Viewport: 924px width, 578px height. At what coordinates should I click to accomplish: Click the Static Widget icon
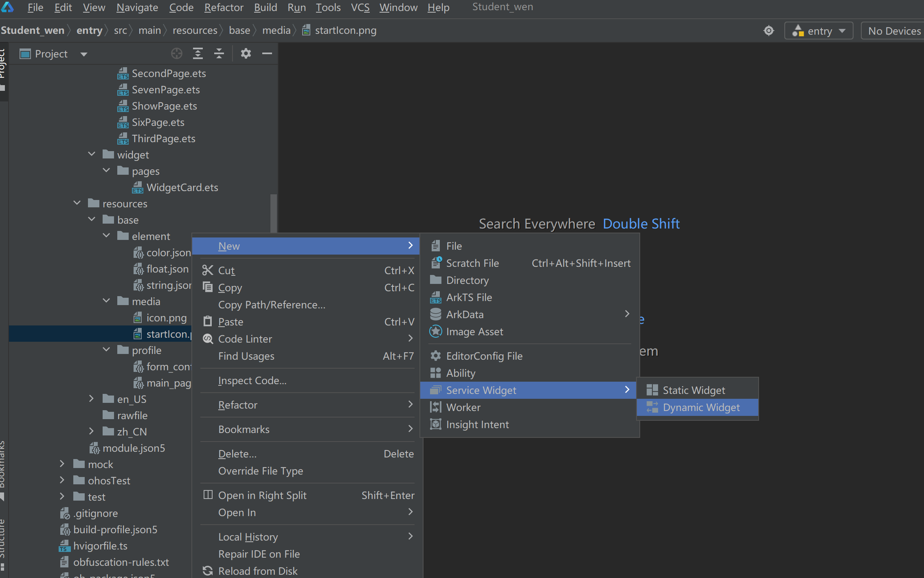pyautogui.click(x=652, y=390)
